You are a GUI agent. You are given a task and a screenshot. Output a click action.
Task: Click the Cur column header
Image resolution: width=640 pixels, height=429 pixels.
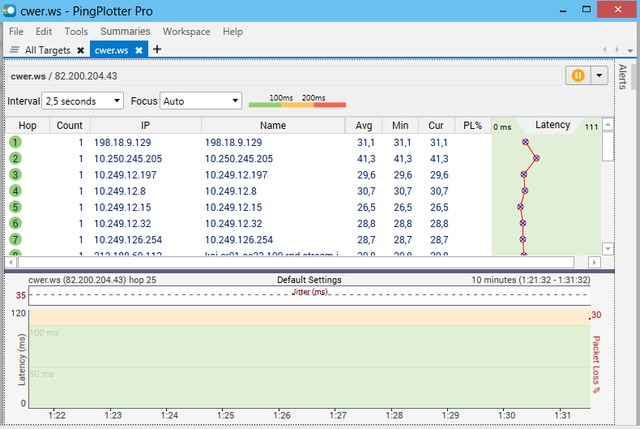(436, 125)
